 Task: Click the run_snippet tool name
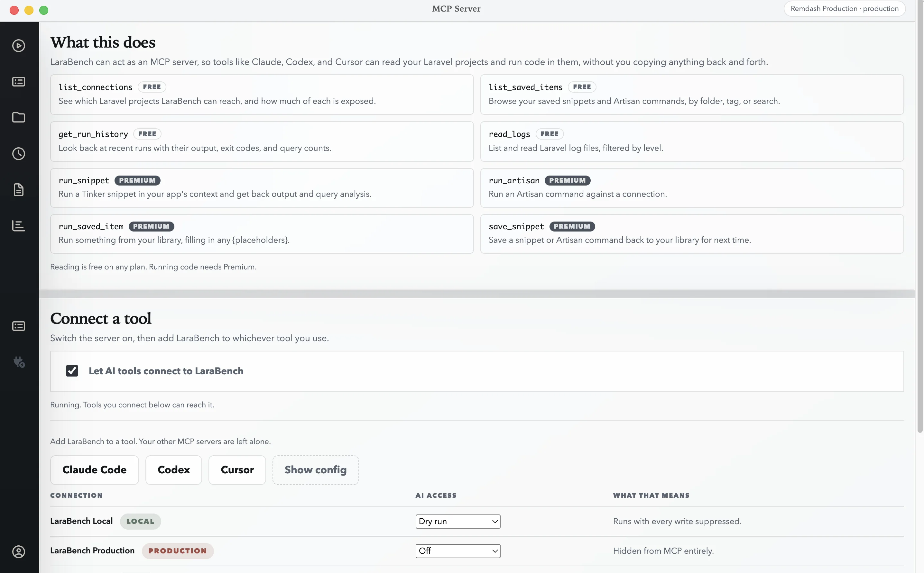[x=84, y=180]
